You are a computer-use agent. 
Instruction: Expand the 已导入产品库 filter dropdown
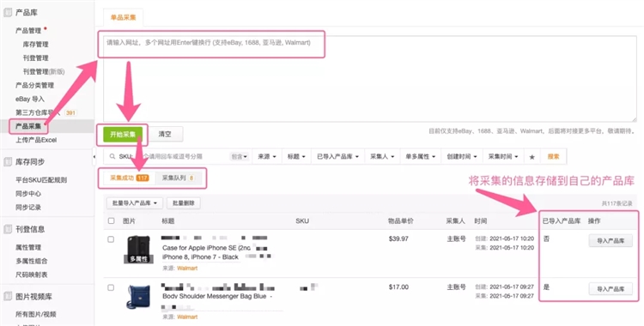[x=338, y=156]
